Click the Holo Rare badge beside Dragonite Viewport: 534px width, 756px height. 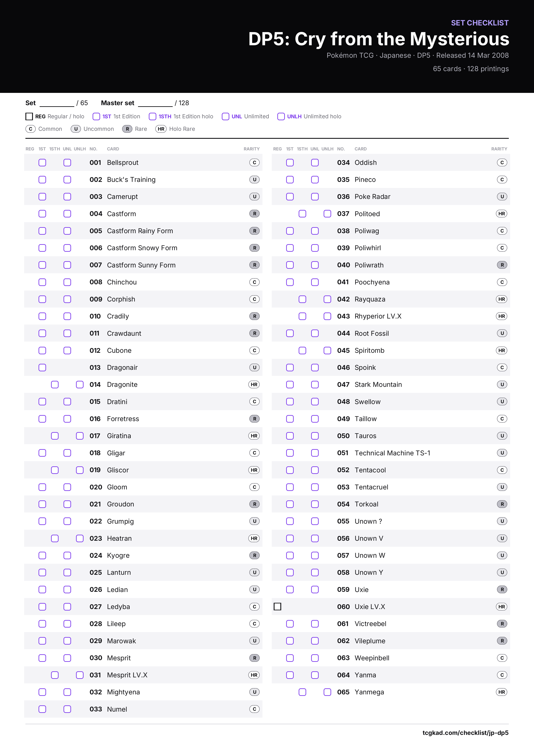point(254,385)
